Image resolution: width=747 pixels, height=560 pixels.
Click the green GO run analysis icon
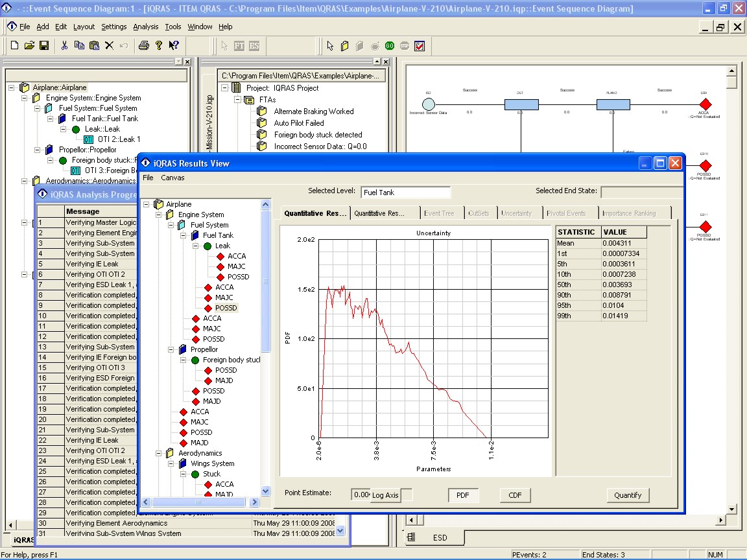coord(390,46)
